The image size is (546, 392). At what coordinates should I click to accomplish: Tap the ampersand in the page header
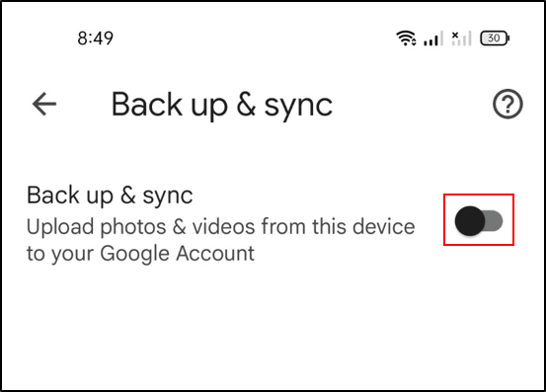pos(246,104)
